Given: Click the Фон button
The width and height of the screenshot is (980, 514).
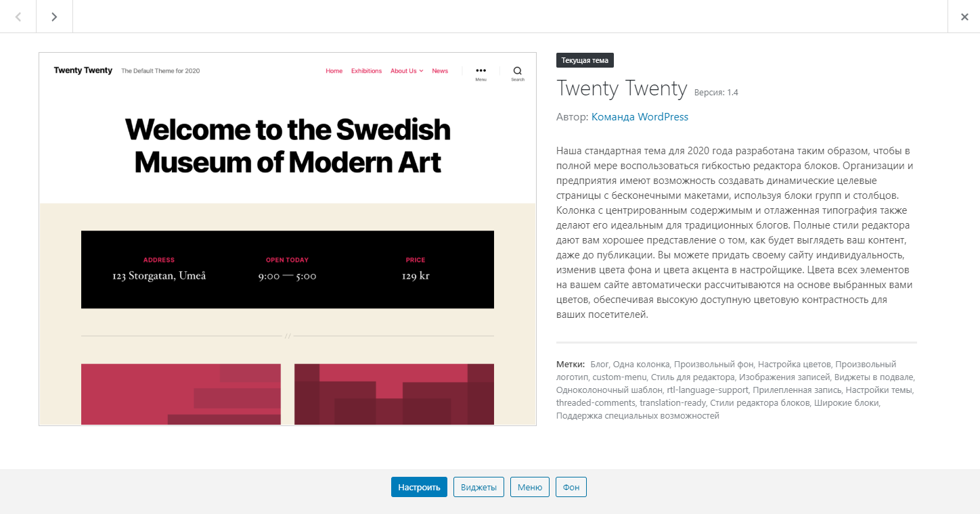Looking at the screenshot, I should (571, 487).
